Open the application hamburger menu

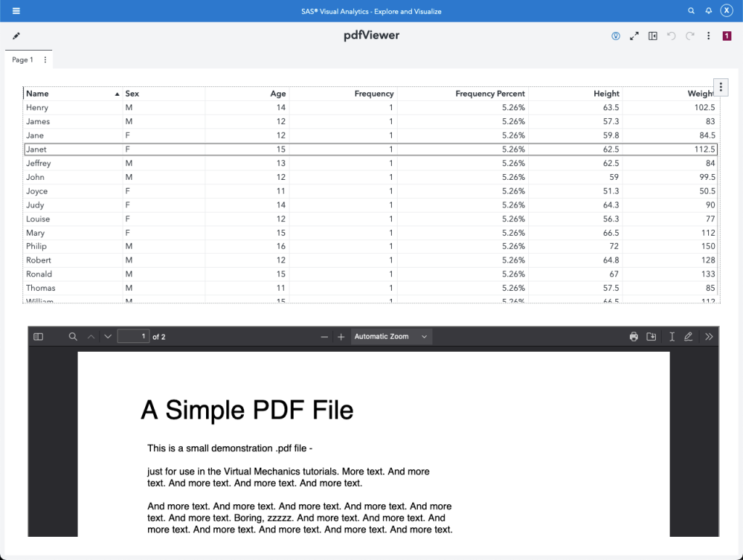tap(16, 10)
